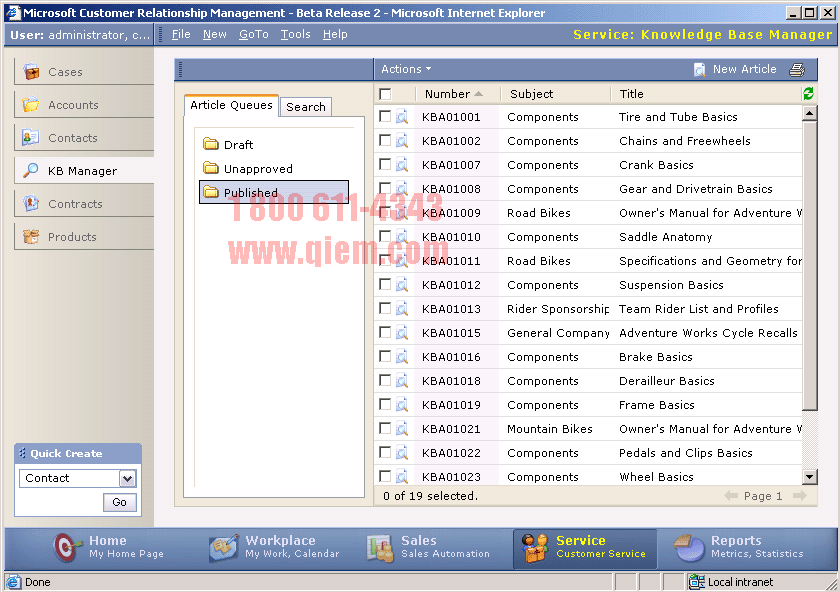Click the KB Manager magnifier icon
Screen dimensions: 840x592
tap(31, 170)
